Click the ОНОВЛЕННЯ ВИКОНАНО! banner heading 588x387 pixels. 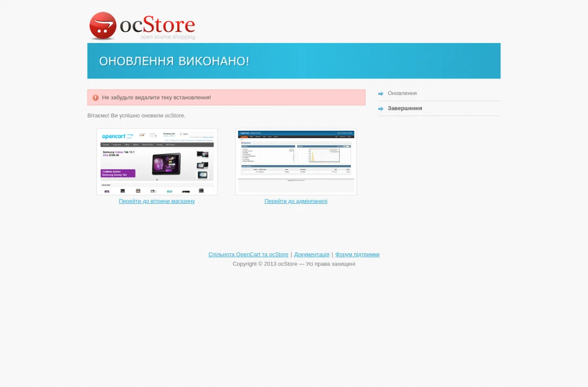(174, 61)
